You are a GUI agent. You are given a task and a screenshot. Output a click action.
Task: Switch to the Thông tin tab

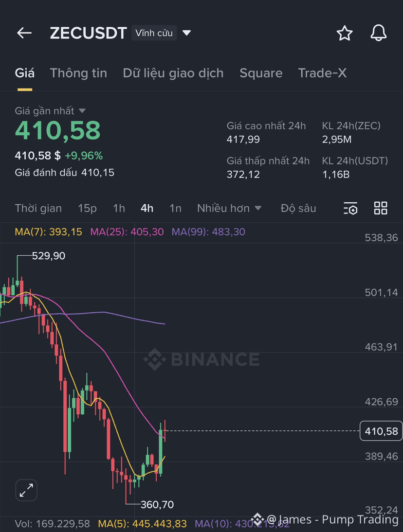[x=78, y=73]
